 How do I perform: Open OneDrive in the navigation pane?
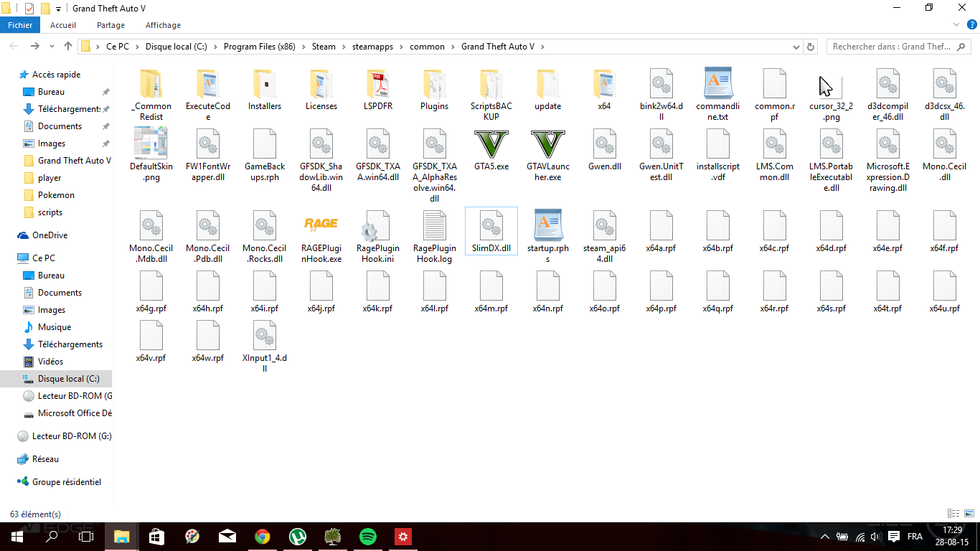click(x=50, y=235)
